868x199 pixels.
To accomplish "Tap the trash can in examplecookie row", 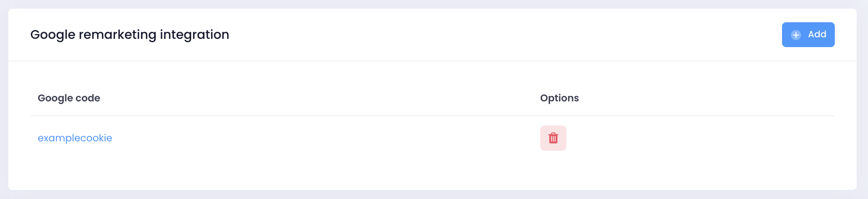I will click(553, 138).
